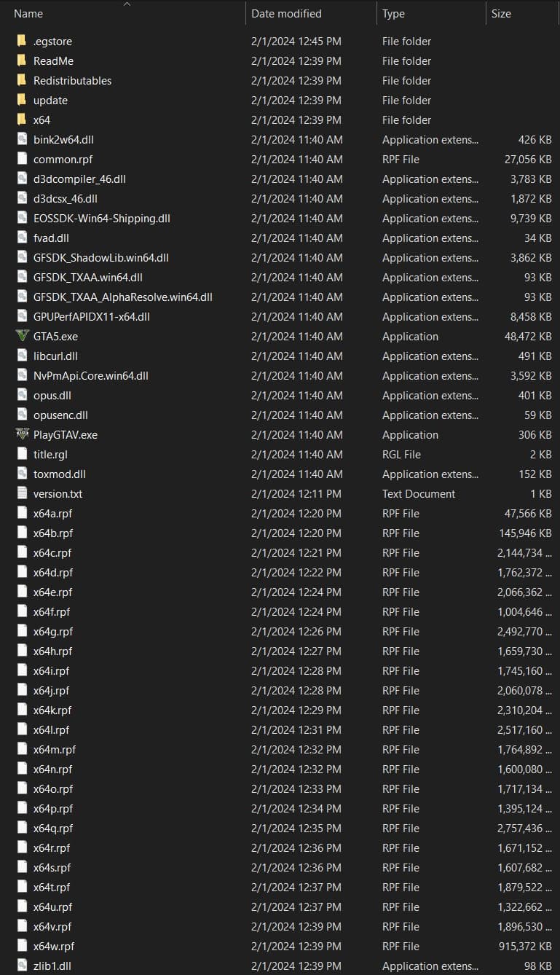Click the GPUPerfAPIDX11-x64.dll file icon

(x=22, y=316)
